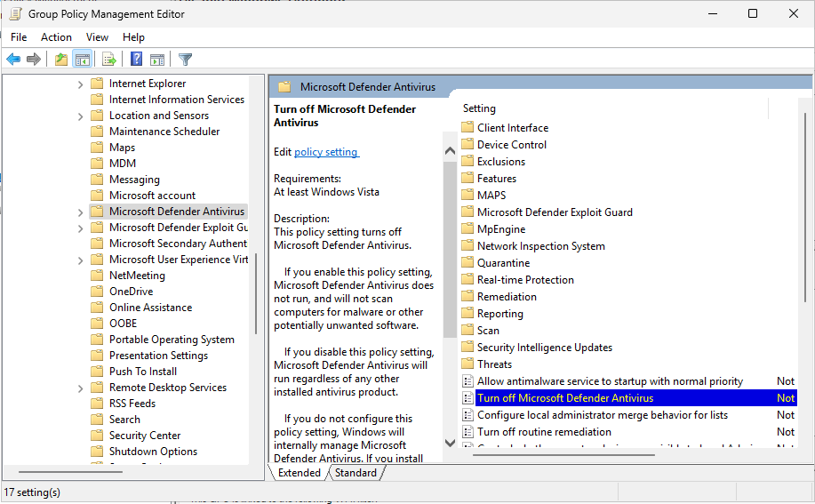Select Turn off routine remediation setting
Screen dimensions: 815x504
coord(629,432)
